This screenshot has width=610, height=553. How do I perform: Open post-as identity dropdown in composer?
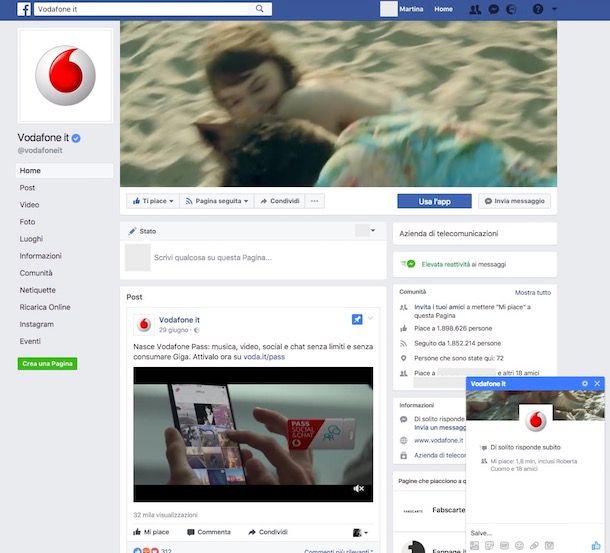(x=366, y=230)
